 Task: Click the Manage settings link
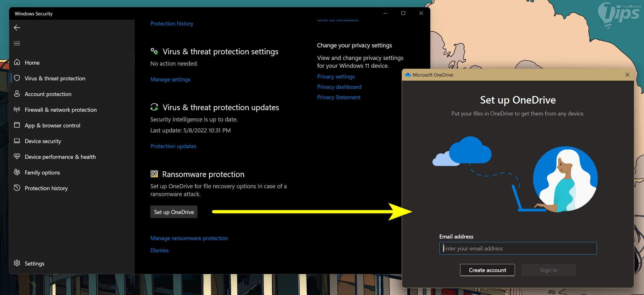click(x=170, y=79)
